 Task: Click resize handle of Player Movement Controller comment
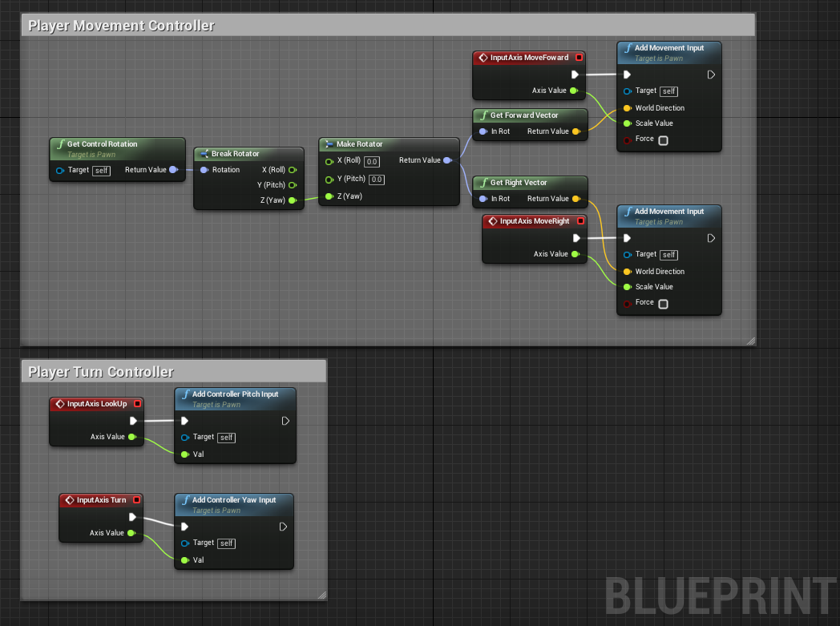750,341
